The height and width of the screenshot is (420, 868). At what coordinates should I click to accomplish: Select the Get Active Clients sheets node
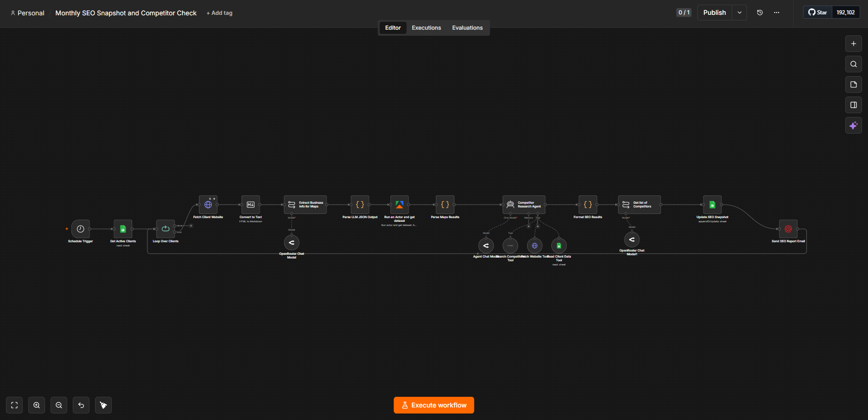click(x=123, y=229)
